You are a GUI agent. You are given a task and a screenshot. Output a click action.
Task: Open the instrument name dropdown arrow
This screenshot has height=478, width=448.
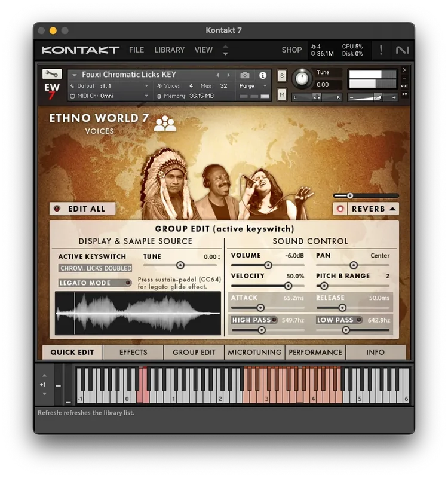click(x=74, y=75)
